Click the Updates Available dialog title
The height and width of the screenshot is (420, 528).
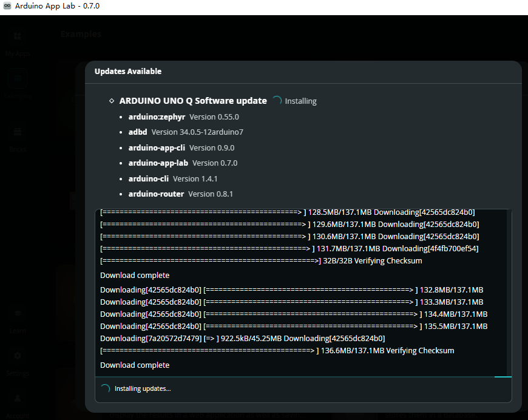pyautogui.click(x=128, y=72)
